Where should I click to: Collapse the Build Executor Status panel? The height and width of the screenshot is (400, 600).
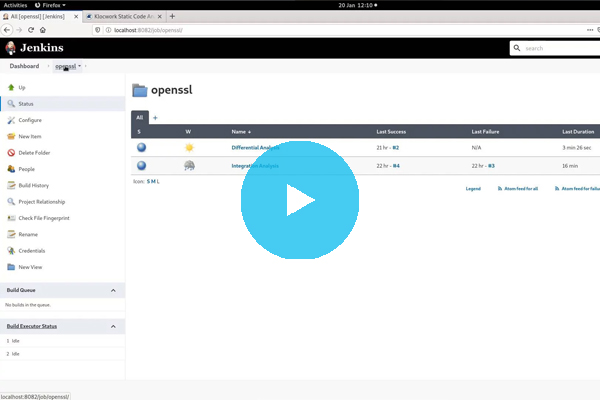coord(113,327)
